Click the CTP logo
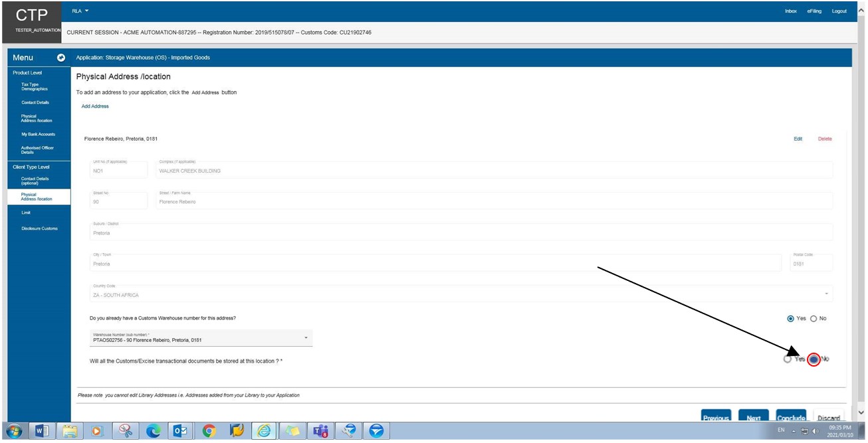This screenshot has height=443, width=868. tap(32, 15)
